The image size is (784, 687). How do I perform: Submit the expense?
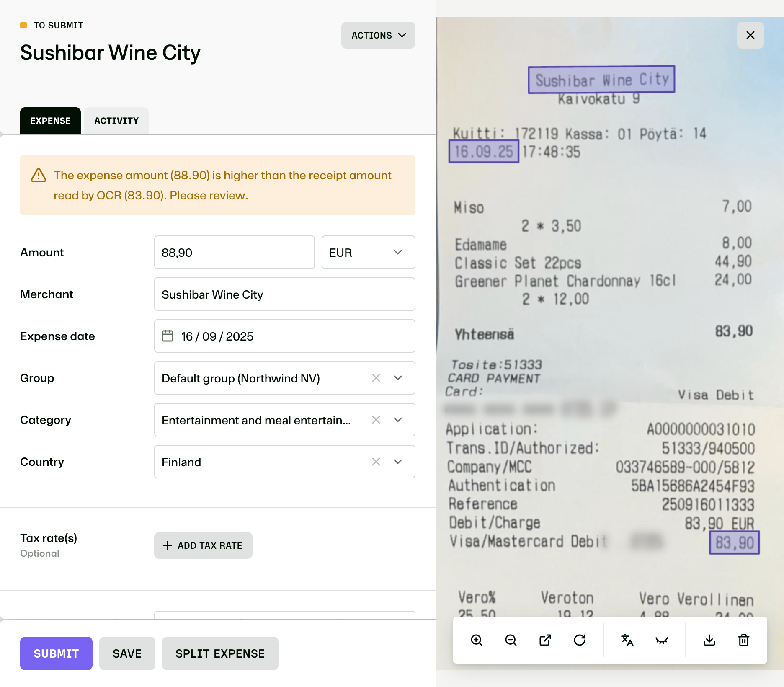(x=56, y=653)
